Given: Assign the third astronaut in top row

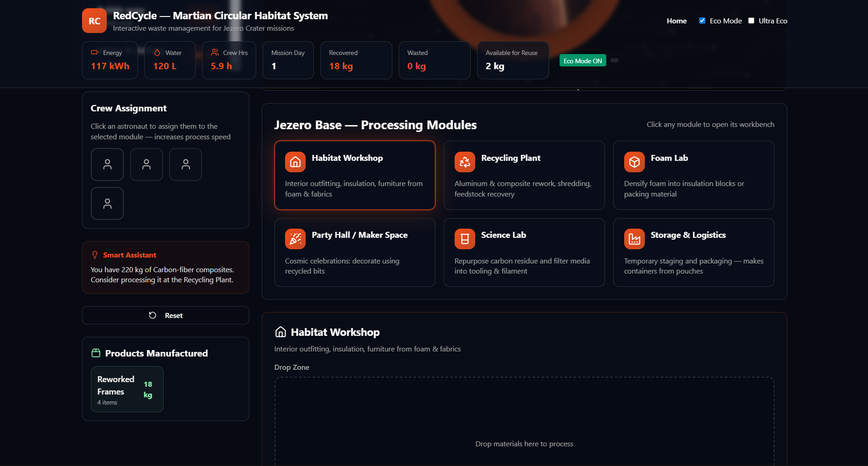Looking at the screenshot, I should [186, 164].
